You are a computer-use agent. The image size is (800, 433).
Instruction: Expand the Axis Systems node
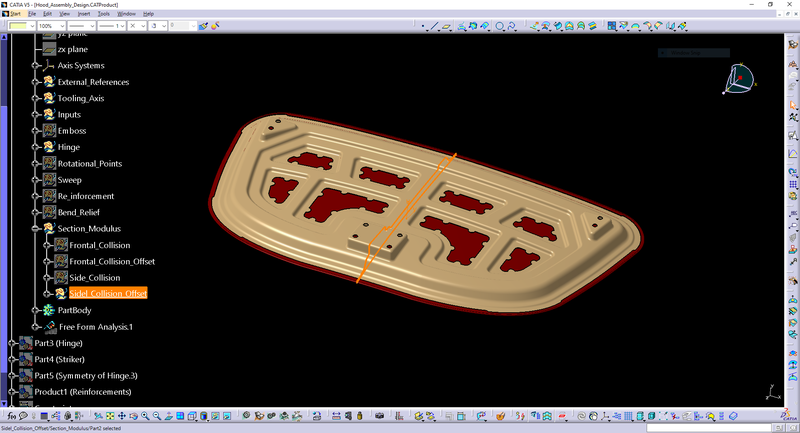tap(35, 66)
